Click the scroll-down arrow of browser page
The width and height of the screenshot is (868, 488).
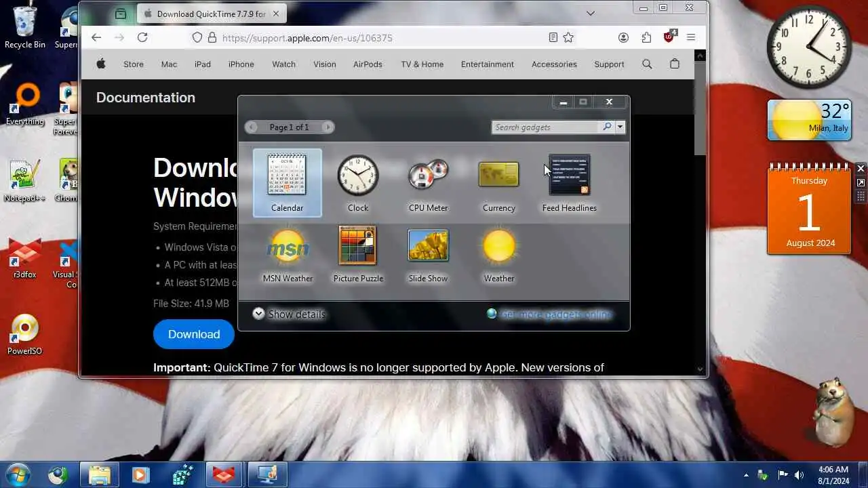(700, 369)
